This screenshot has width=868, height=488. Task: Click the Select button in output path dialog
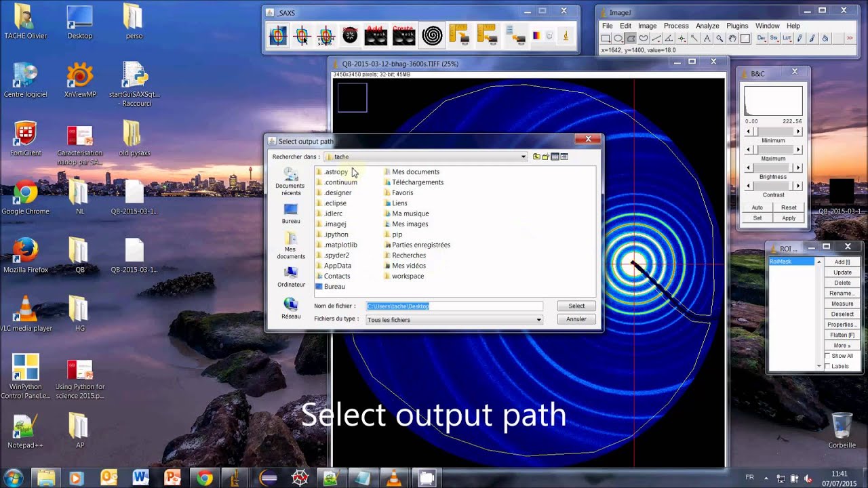click(576, 306)
